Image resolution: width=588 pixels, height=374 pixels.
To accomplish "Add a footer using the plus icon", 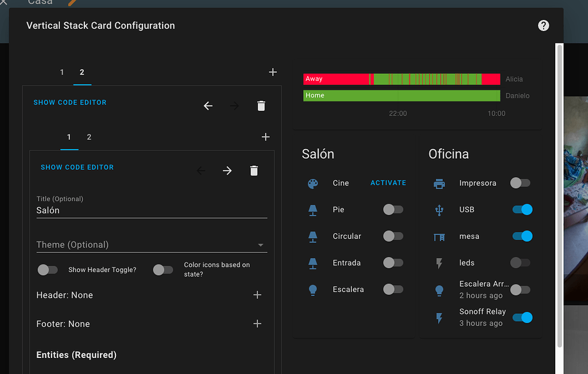I will 257,324.
